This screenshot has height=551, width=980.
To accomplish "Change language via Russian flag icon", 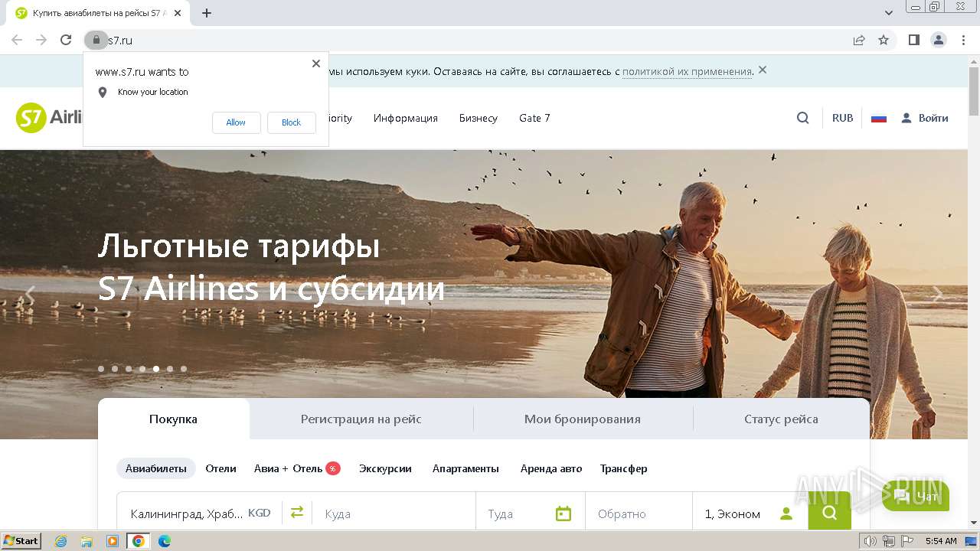I will (x=879, y=118).
